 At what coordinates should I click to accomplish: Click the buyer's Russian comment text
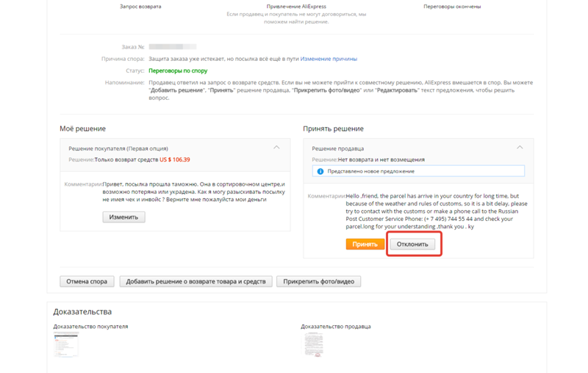tap(193, 192)
